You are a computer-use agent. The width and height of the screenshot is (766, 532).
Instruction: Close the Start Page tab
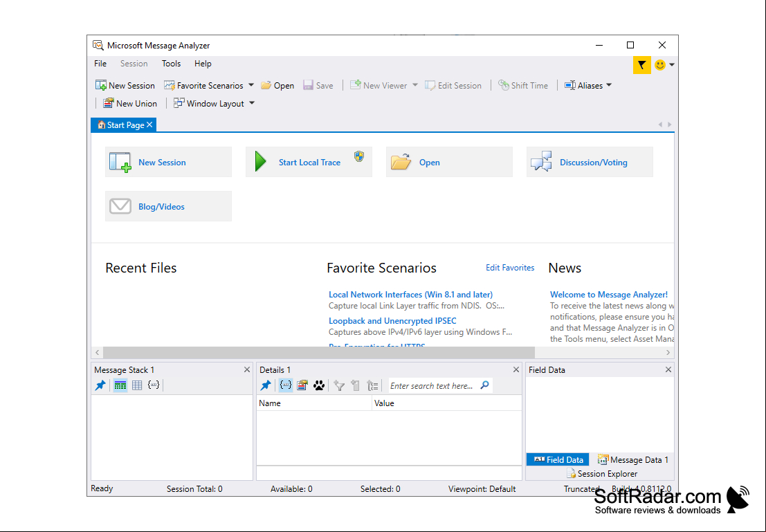[150, 125]
